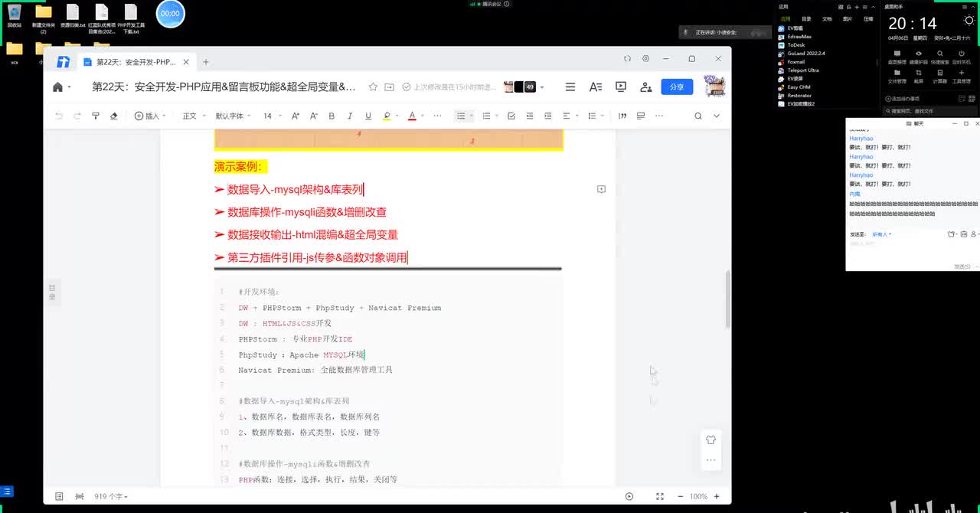Click the clear formatting eraser

tap(114, 116)
